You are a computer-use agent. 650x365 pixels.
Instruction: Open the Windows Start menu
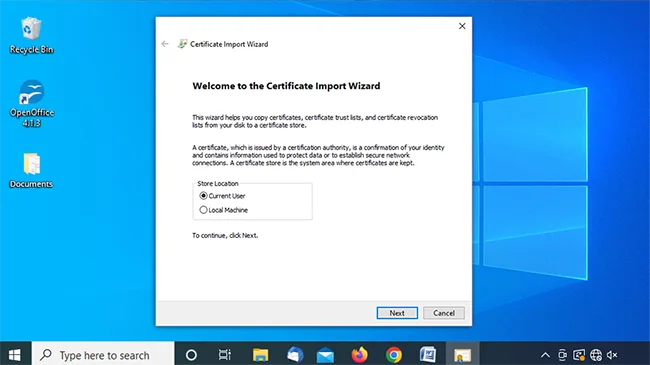click(15, 355)
